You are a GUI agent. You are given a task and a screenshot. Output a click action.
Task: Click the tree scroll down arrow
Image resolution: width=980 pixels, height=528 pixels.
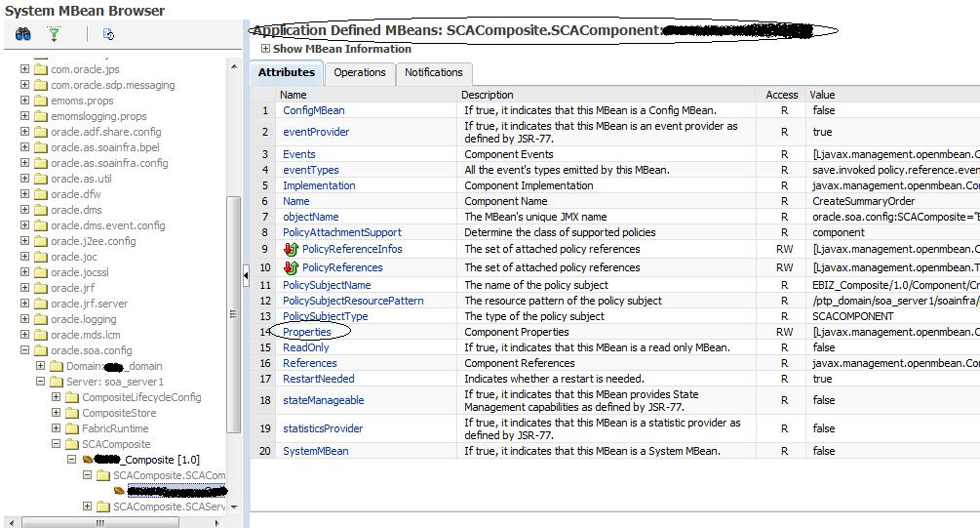pos(234,507)
